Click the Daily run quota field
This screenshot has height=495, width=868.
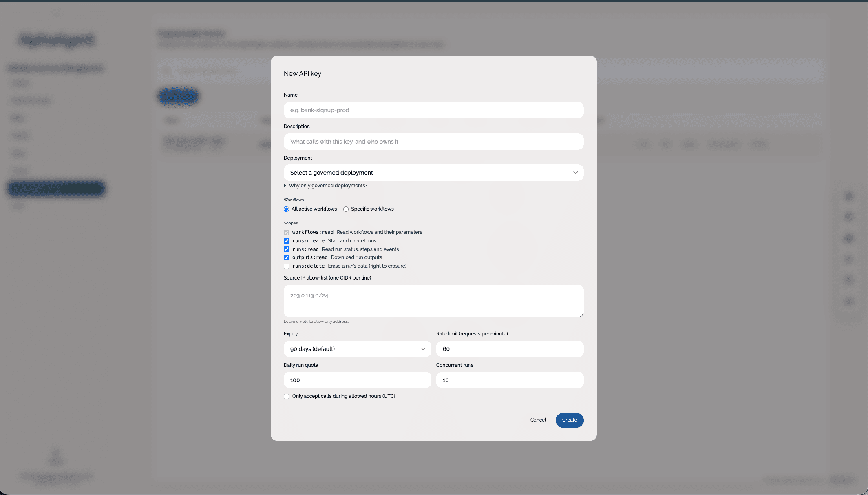point(357,380)
